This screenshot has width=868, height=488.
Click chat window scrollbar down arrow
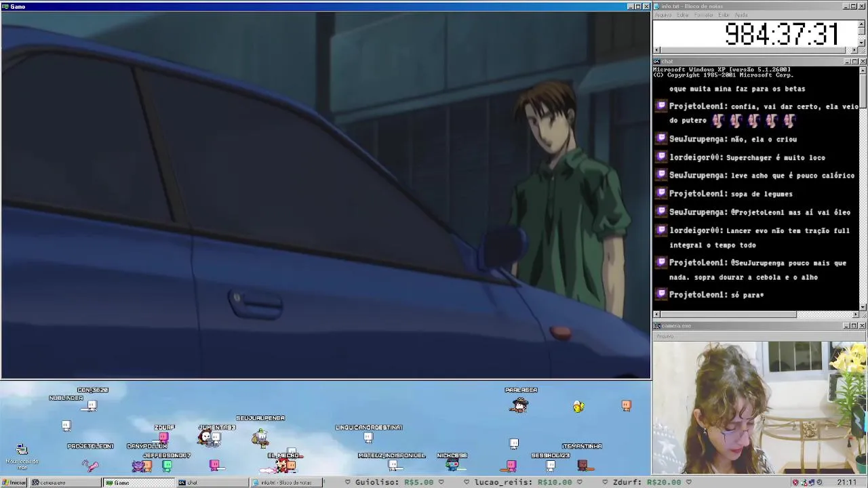(x=862, y=306)
